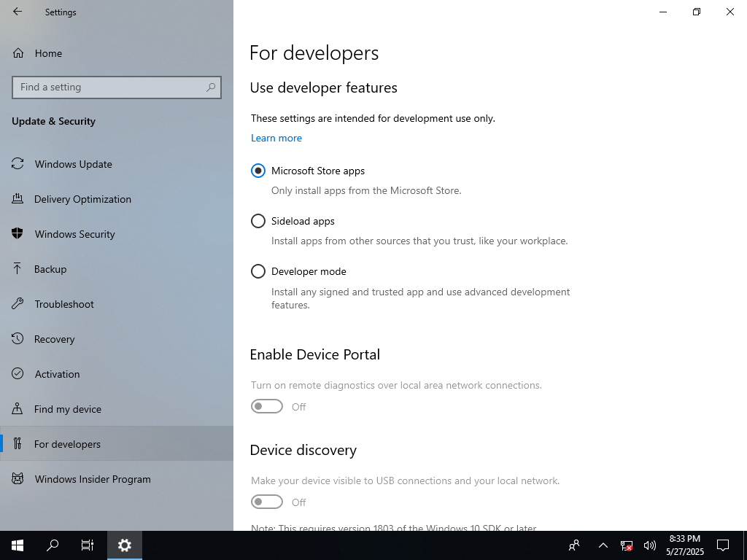
Task: Open Activation settings page
Action: coord(117,374)
